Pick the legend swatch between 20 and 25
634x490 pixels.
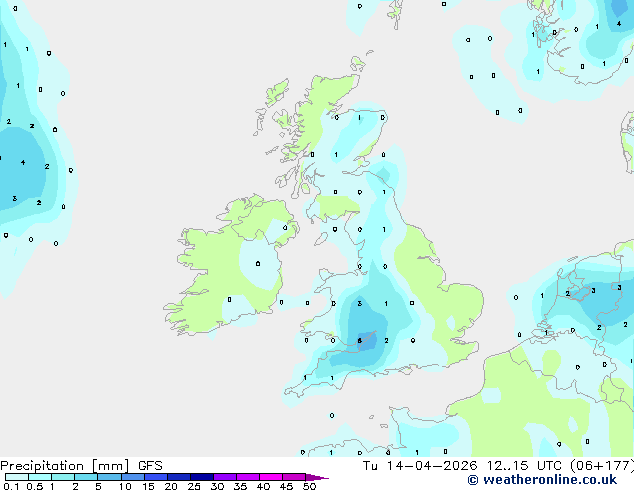tap(179, 477)
